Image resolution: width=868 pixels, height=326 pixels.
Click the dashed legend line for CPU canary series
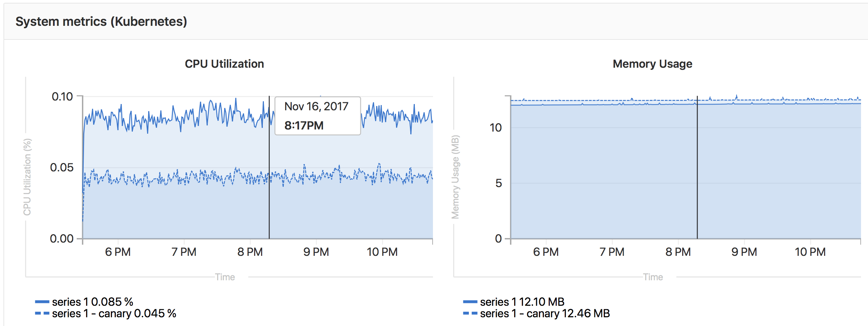(x=42, y=313)
